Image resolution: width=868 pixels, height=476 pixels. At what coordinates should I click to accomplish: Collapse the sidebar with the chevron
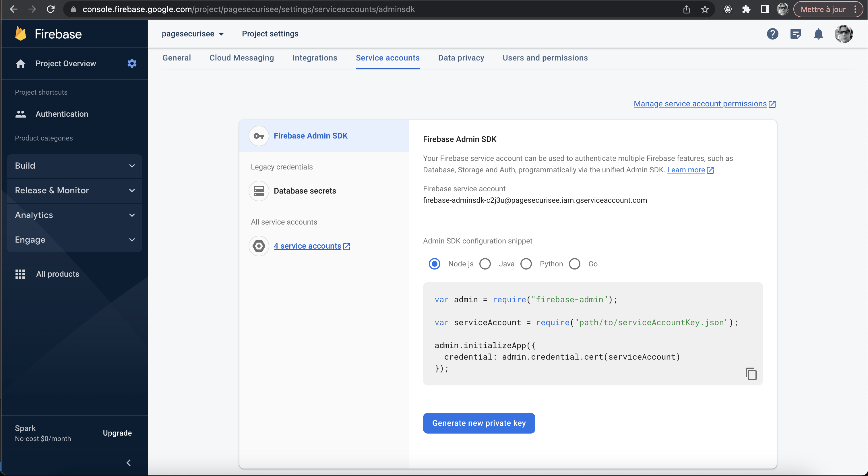point(128,463)
